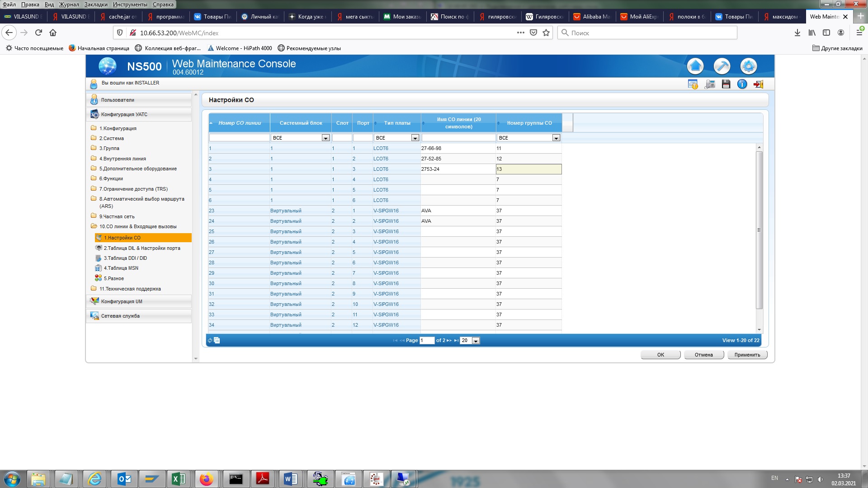The width and height of the screenshot is (868, 488).
Task: Expand the Конфигурация UM section
Action: [139, 301]
